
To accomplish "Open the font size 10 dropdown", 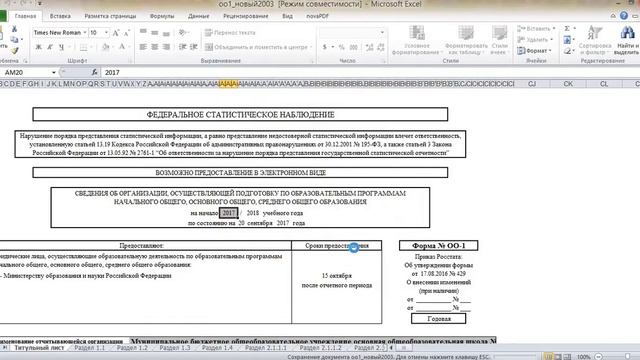I will tap(106, 33).
